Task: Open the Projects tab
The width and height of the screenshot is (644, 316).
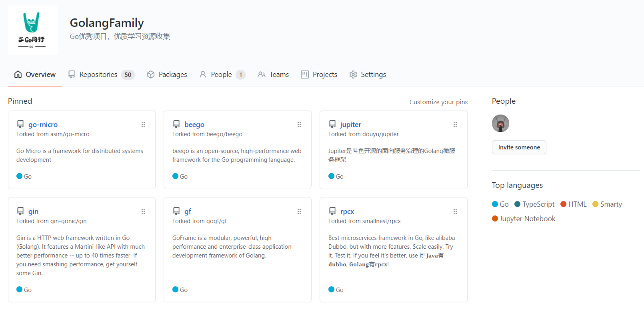Action: pyautogui.click(x=319, y=74)
